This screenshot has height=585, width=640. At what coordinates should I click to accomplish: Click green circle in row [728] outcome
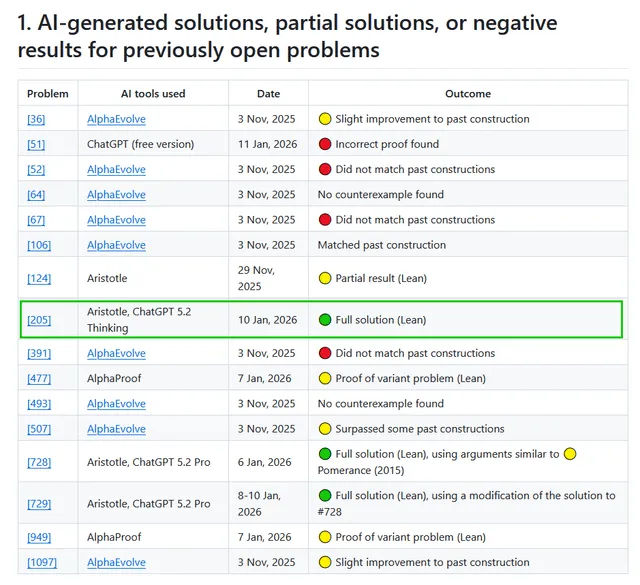click(x=325, y=454)
